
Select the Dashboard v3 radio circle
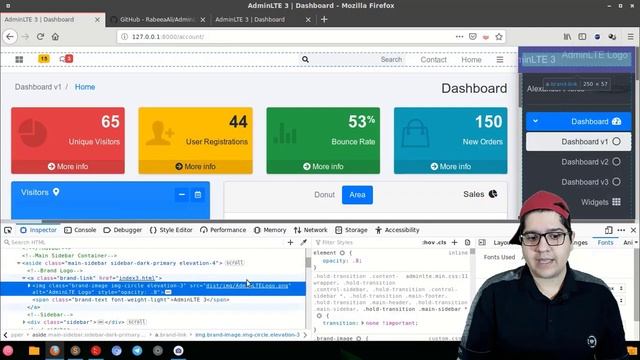[x=616, y=182]
